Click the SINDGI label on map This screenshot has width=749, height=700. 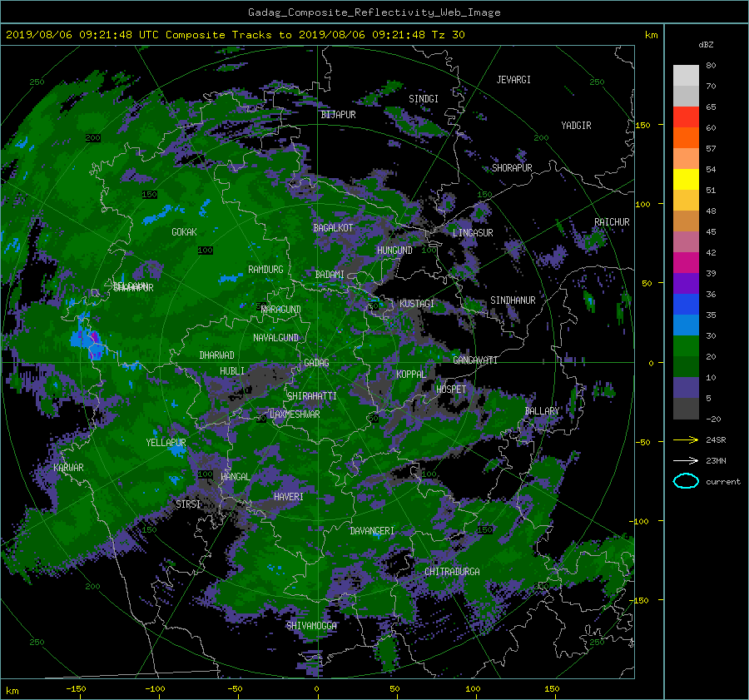point(424,99)
